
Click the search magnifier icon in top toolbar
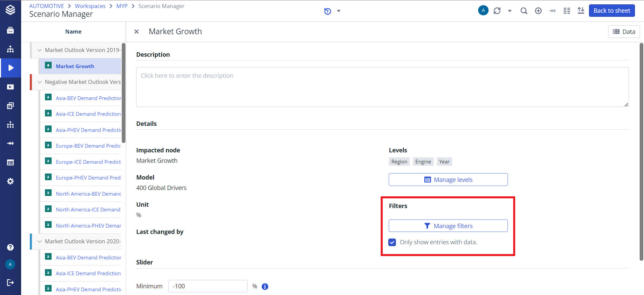pos(524,11)
